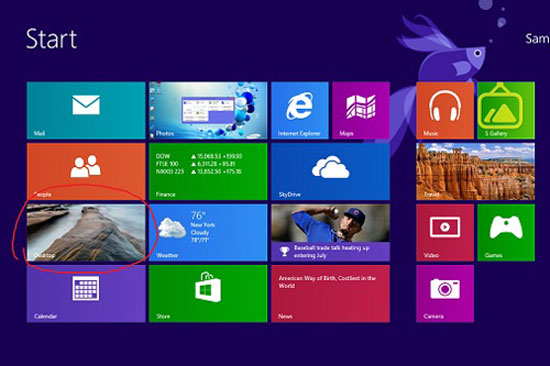Open the News tile
Screen dimensions: 550x366
click(330, 294)
